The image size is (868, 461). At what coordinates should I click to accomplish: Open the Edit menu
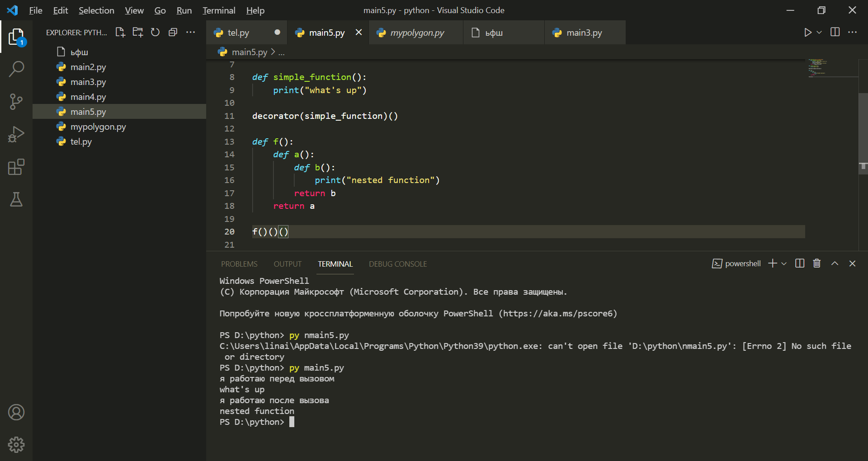click(x=61, y=10)
